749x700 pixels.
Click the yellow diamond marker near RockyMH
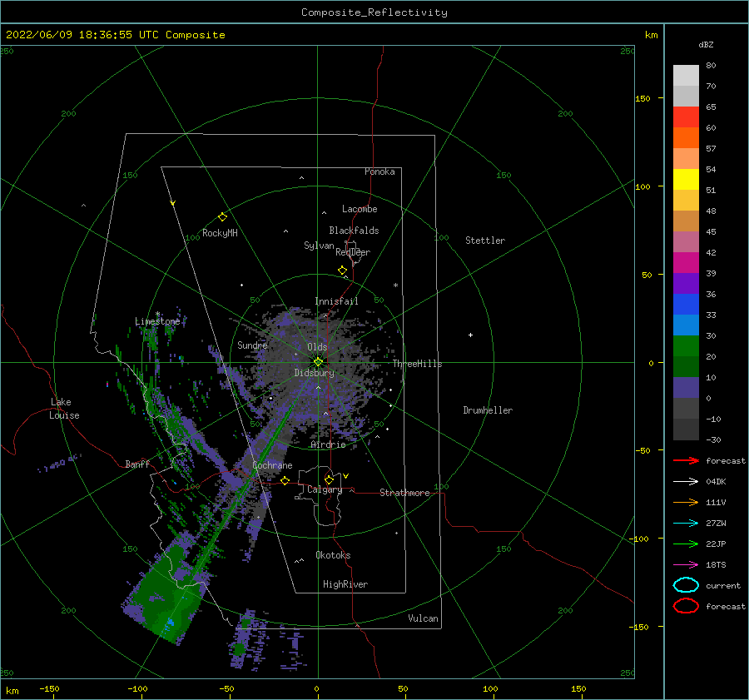click(x=222, y=217)
